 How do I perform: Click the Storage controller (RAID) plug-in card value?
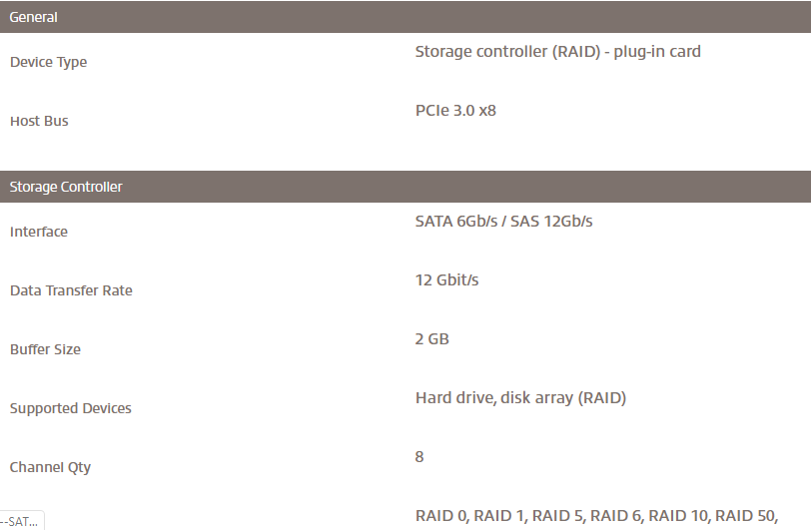[x=557, y=51]
